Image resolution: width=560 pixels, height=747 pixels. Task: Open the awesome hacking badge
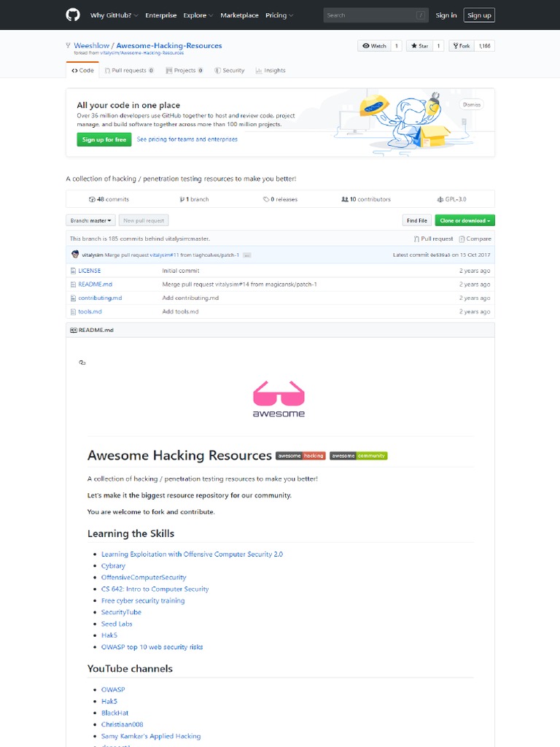tap(300, 455)
